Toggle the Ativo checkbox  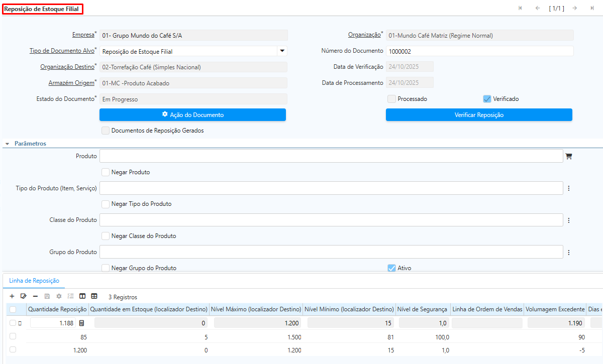tap(392, 268)
